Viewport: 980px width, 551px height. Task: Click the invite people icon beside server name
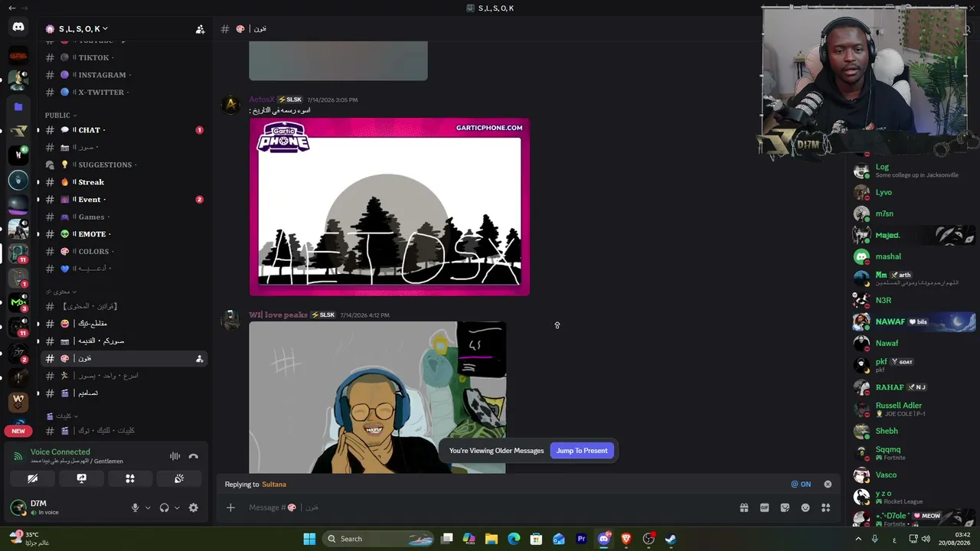click(x=200, y=29)
